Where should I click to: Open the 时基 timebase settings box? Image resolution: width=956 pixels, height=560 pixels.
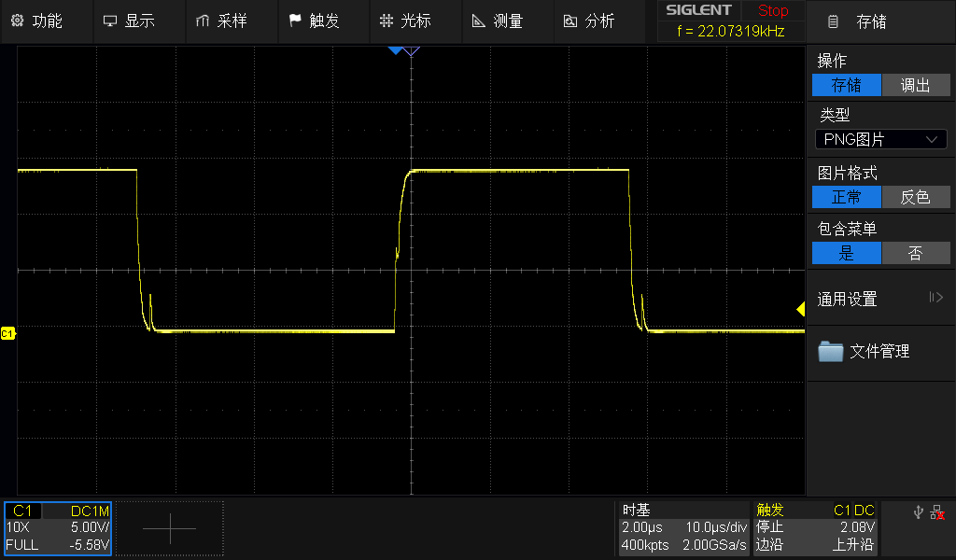point(683,527)
